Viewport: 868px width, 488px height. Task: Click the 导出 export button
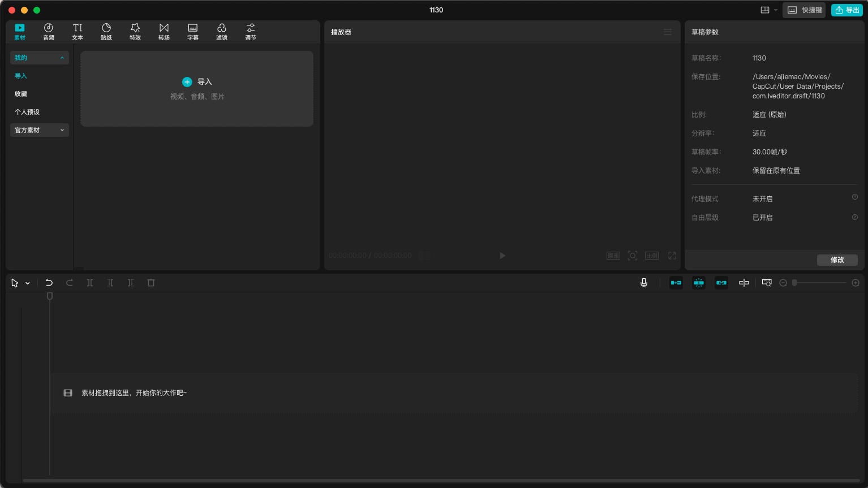847,10
